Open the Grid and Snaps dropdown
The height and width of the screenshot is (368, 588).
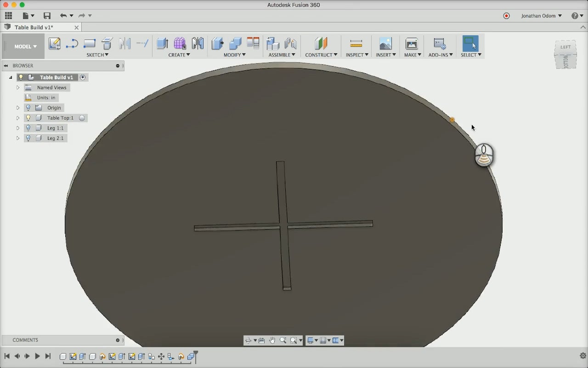[x=325, y=340]
